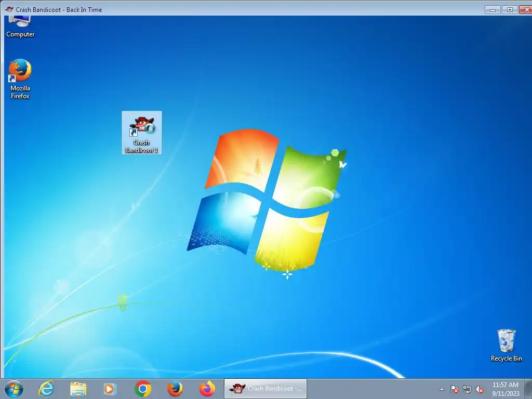Select the Recycle Bin icon
532x399 pixels.
[506, 345]
